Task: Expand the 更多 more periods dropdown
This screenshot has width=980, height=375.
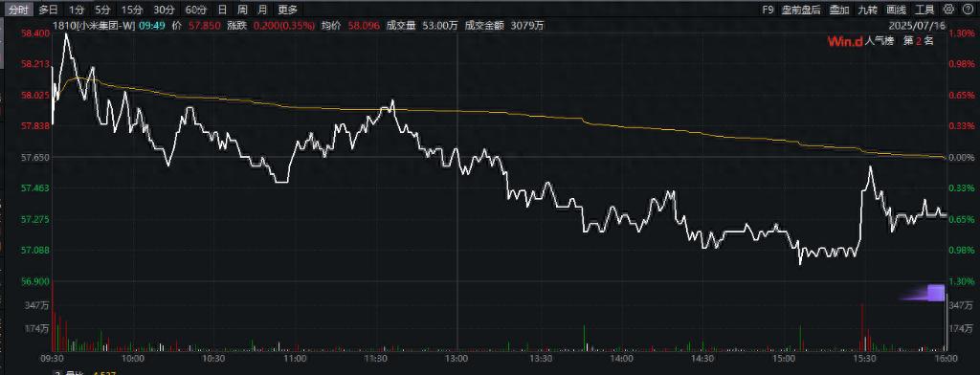Action: 287,10
